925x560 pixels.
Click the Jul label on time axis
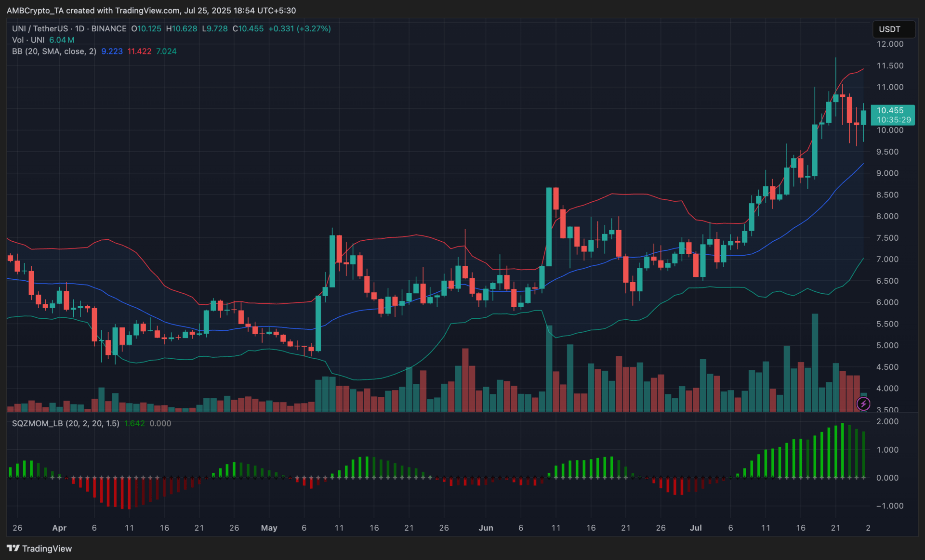point(696,528)
